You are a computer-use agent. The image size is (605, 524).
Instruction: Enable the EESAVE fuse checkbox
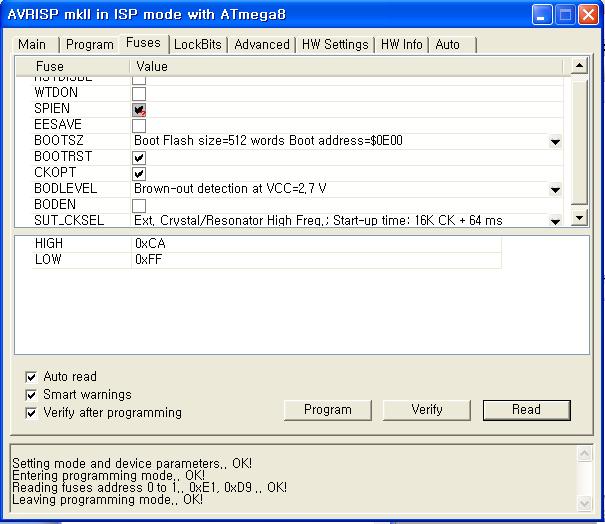tap(139, 126)
